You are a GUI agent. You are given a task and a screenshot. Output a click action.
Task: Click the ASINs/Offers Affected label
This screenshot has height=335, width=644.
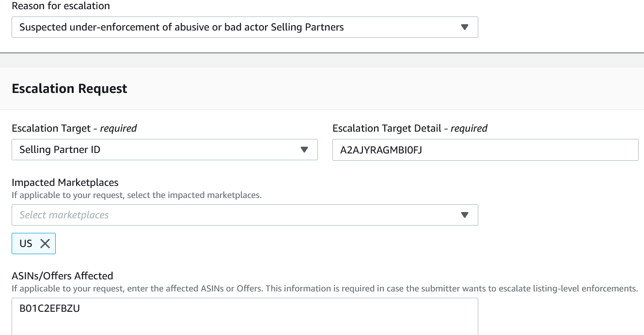62,276
